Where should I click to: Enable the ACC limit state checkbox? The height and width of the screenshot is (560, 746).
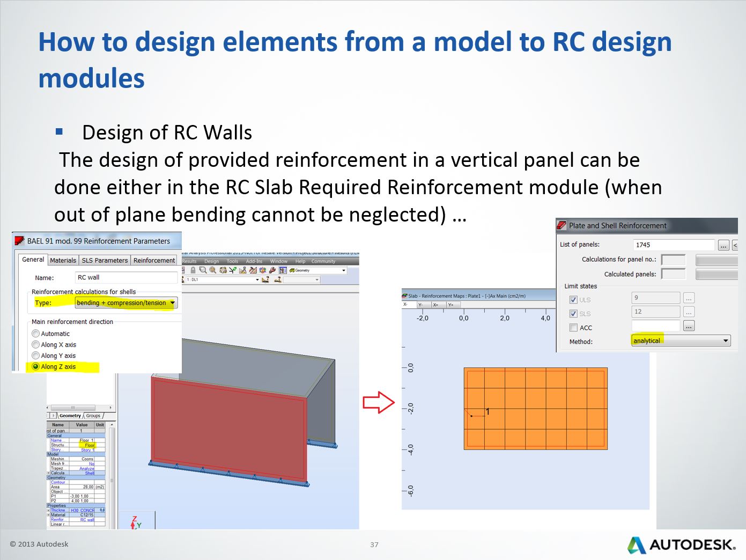click(x=574, y=327)
